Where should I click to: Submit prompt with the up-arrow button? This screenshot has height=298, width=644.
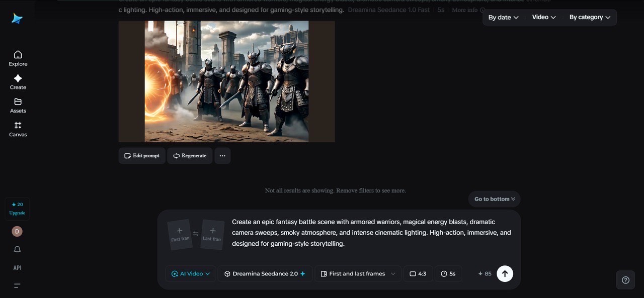pos(505,274)
